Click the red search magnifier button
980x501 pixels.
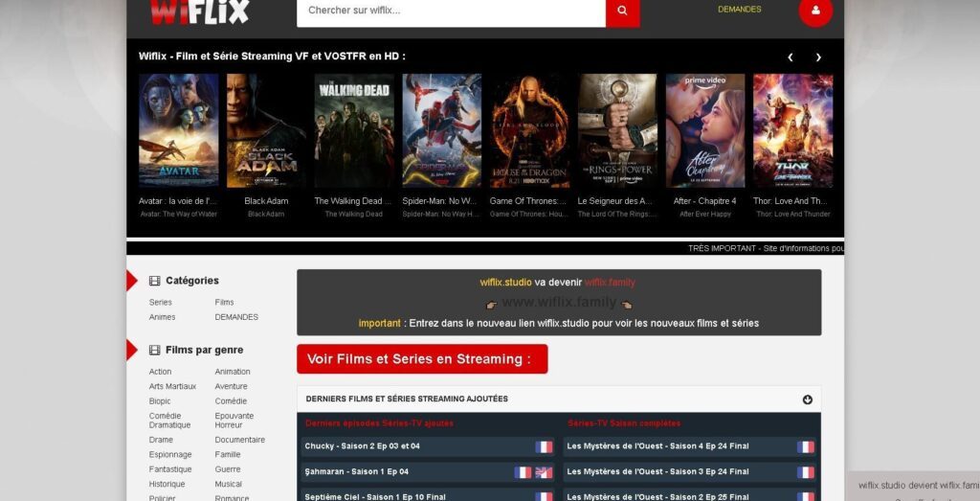pyautogui.click(x=622, y=11)
